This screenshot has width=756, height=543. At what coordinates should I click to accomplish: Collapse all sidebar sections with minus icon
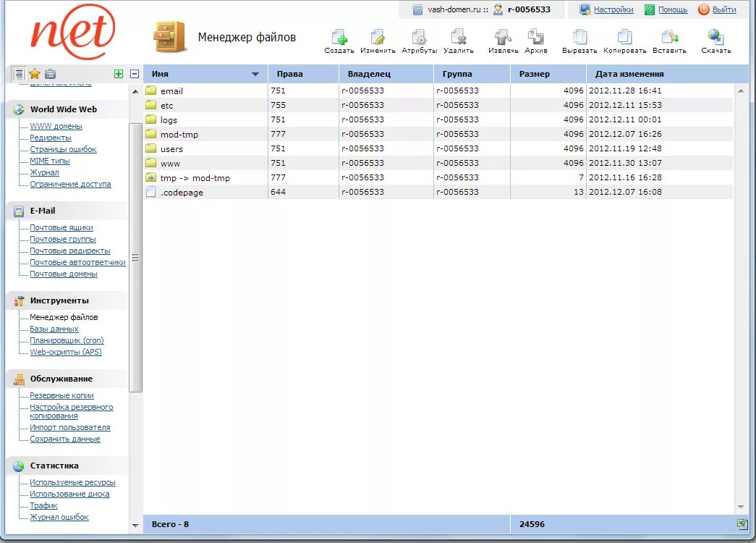click(x=135, y=74)
